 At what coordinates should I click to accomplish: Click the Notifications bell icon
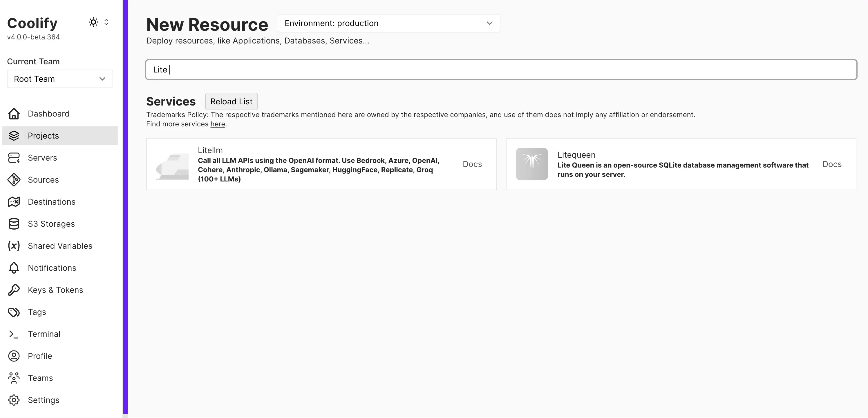click(x=14, y=268)
